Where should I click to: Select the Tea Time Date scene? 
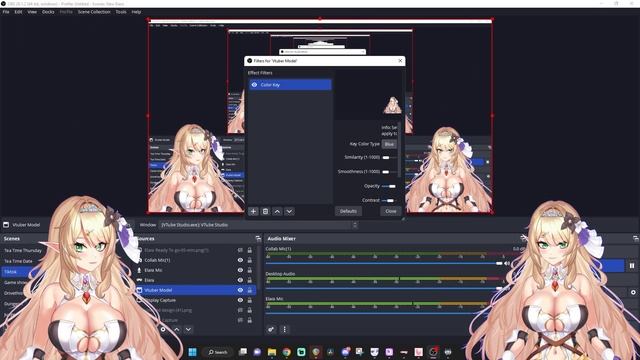click(x=18, y=261)
